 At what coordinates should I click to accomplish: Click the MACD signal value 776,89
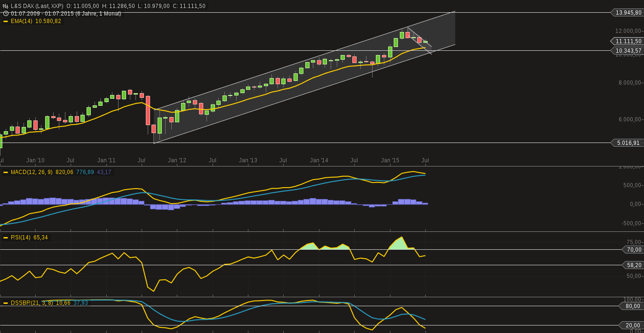(x=85, y=172)
